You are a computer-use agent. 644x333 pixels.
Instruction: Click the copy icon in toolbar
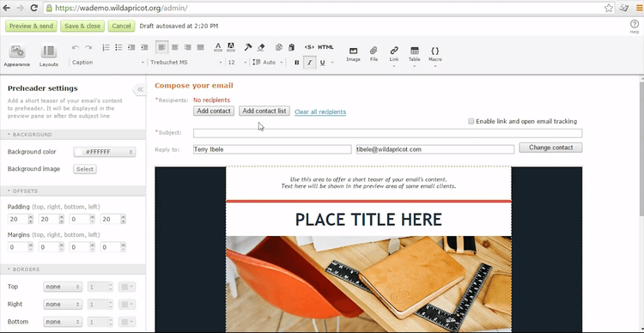pyautogui.click(x=279, y=47)
